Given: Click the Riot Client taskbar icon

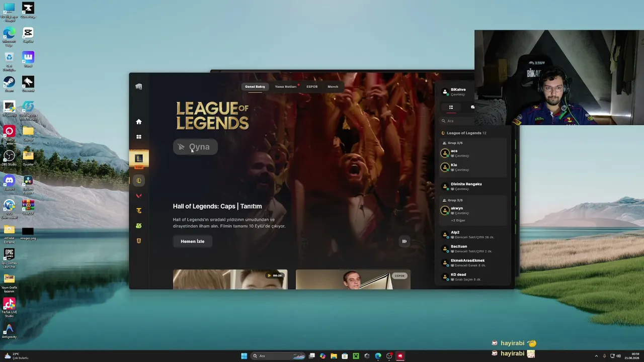Looking at the screenshot, I should click(x=400, y=356).
